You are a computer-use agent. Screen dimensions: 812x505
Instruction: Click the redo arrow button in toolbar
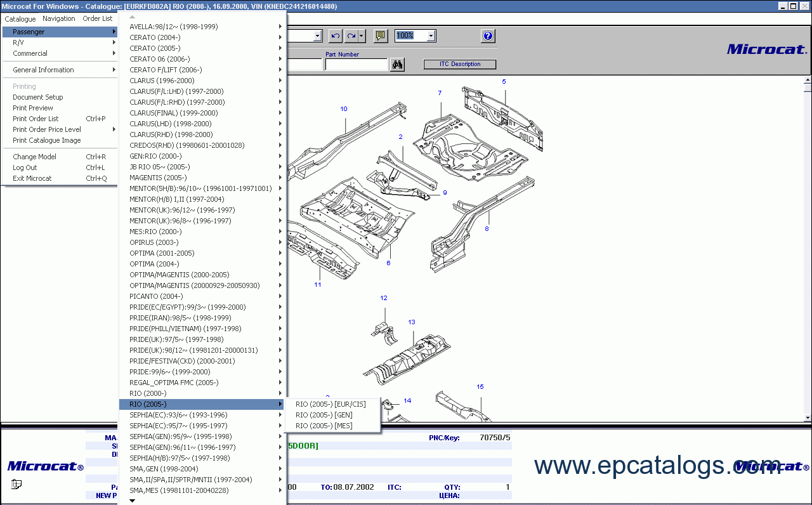(351, 36)
